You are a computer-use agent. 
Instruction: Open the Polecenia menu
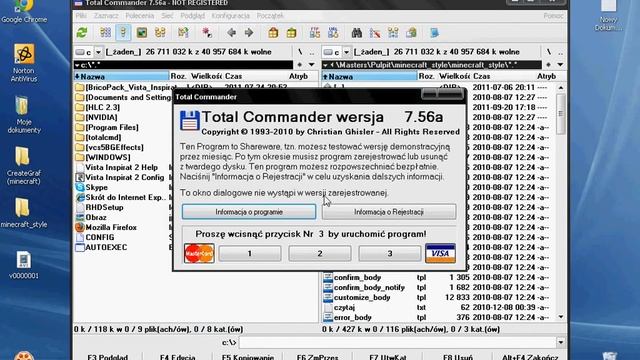[140, 16]
